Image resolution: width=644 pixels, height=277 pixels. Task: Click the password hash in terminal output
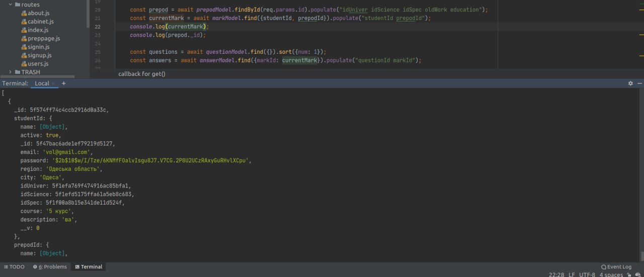(151, 160)
